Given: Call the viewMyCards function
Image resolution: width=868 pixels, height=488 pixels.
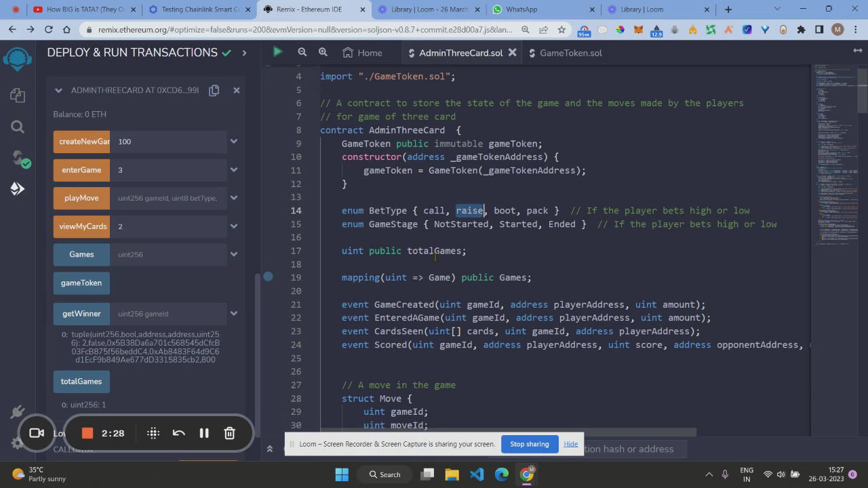Looking at the screenshot, I should 81,226.
